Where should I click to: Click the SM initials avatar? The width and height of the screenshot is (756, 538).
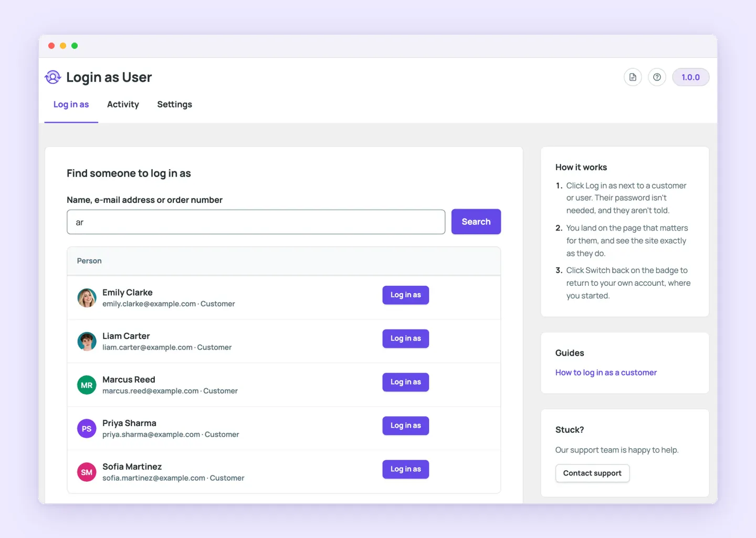tap(87, 472)
